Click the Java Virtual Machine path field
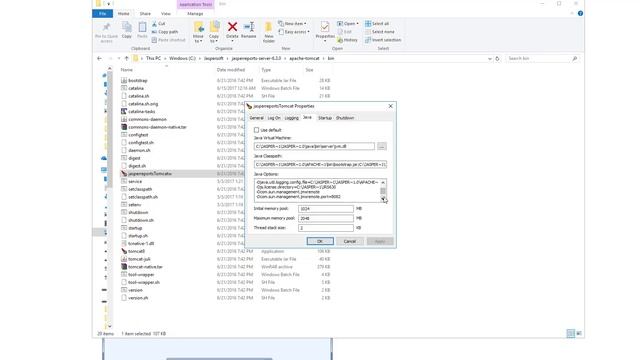640x360 pixels. (x=314, y=146)
